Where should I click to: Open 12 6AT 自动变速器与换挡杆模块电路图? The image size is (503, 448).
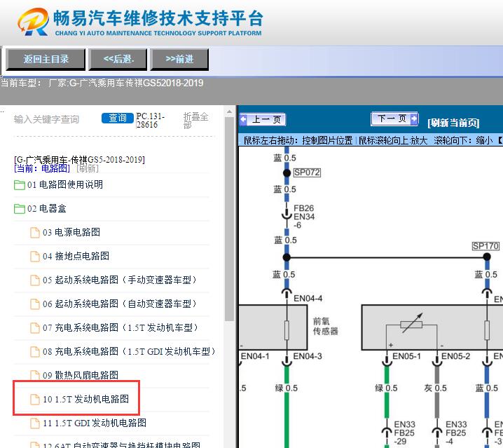point(122,445)
